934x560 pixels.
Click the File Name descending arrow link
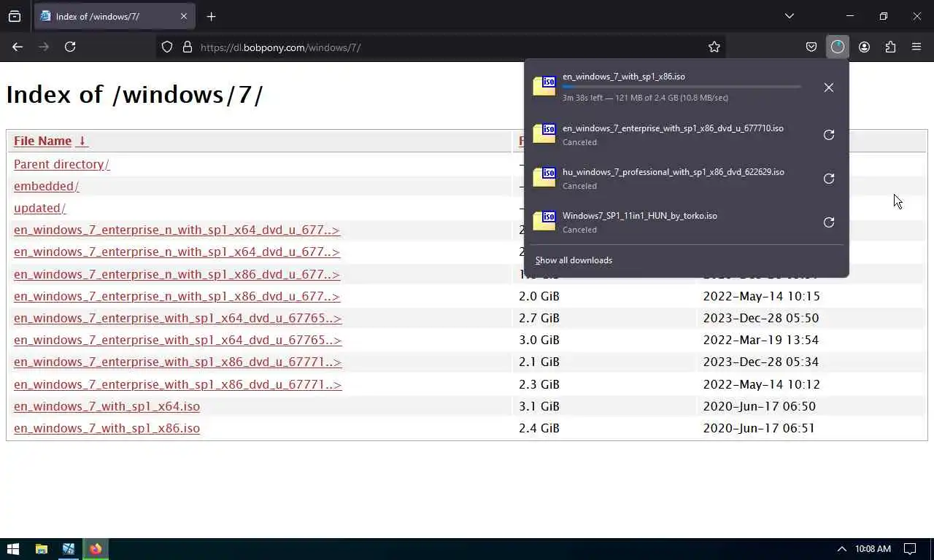tap(82, 141)
